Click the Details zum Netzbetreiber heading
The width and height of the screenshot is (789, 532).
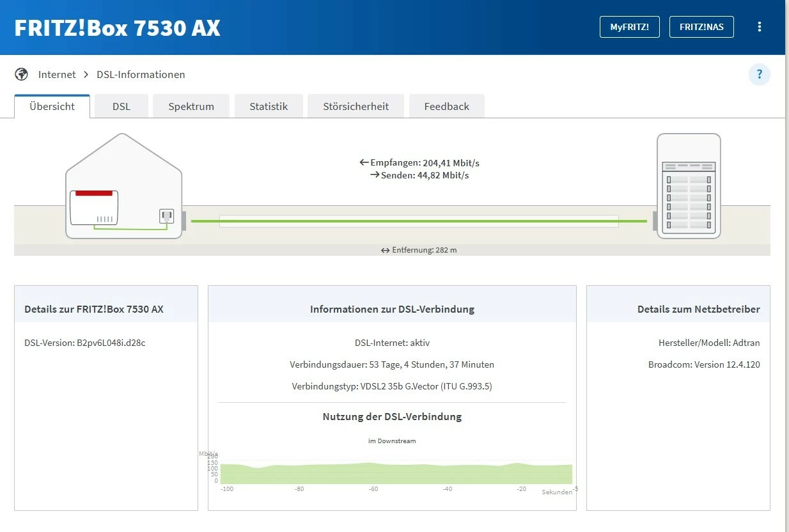699,309
